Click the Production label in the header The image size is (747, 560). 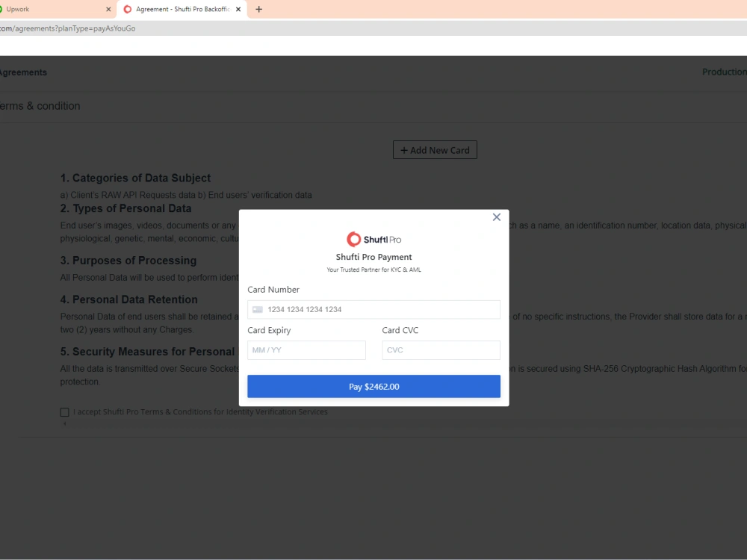[723, 72]
